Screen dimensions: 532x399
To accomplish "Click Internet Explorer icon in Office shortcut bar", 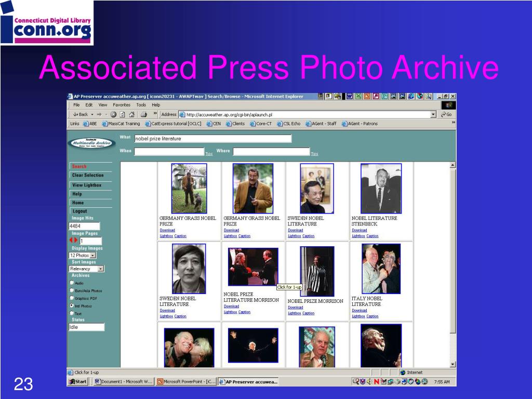I will (x=411, y=96).
